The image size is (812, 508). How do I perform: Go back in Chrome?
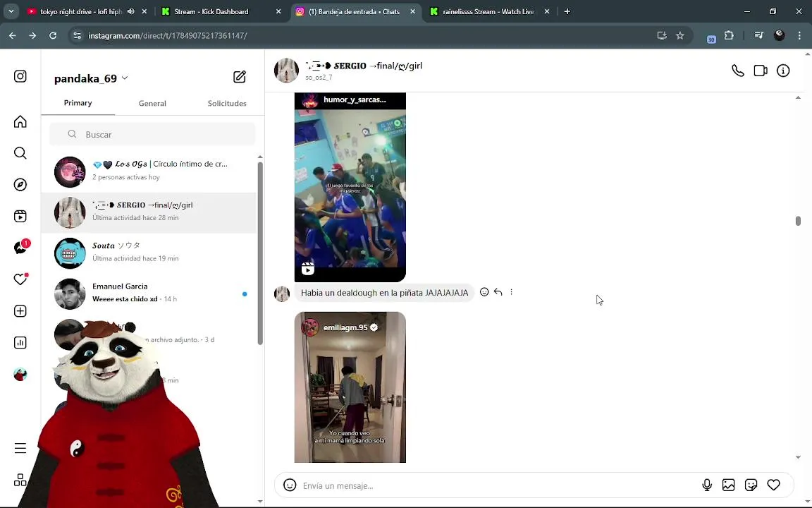pos(13,35)
